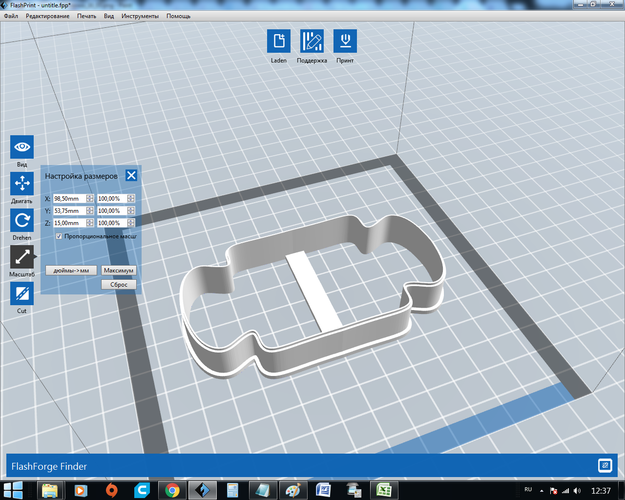This screenshot has height=500, width=625.
Task: Open the Origin taskbar icon
Action: 111,490
